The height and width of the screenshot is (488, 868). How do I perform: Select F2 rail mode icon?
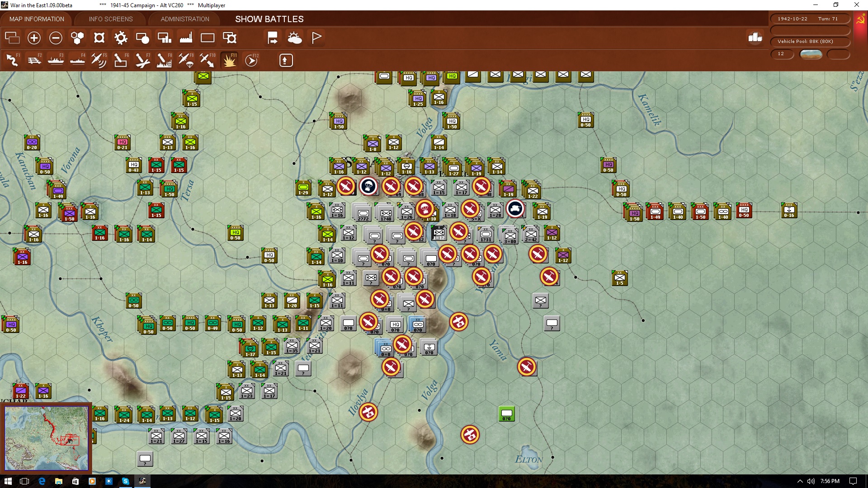[x=34, y=60]
